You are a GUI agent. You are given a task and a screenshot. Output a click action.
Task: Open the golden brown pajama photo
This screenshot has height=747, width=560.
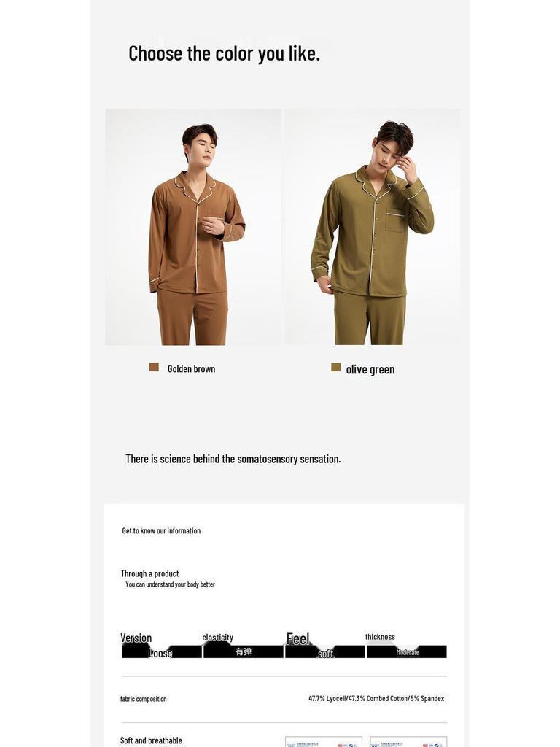(192, 227)
